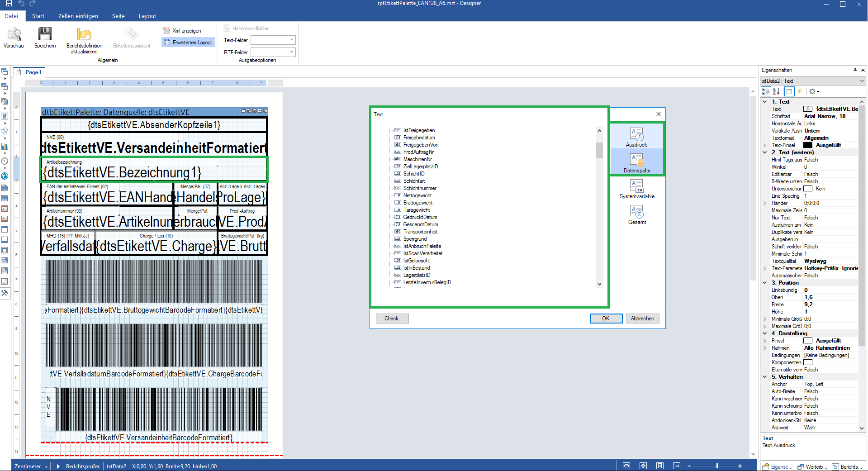
Task: Select Bruttogewicht in the field list
Action: (x=418, y=203)
